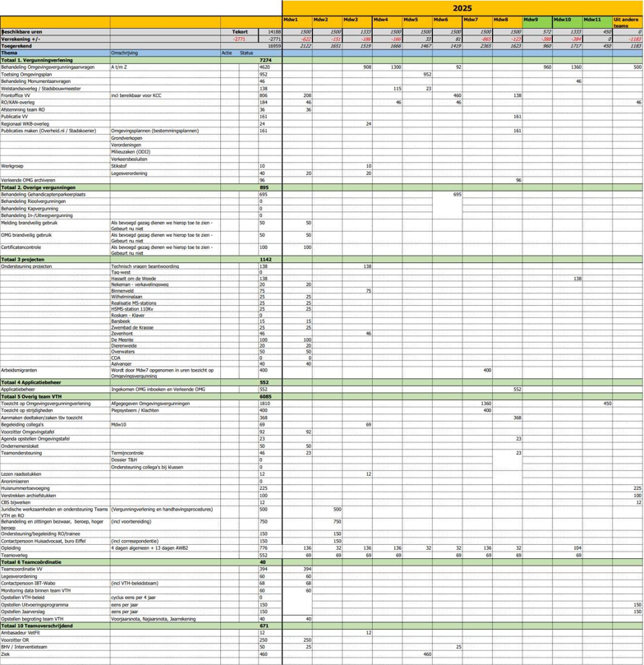The width and height of the screenshot is (644, 665).
Task: Click the 2025 year header cell
Action: tap(462, 7)
